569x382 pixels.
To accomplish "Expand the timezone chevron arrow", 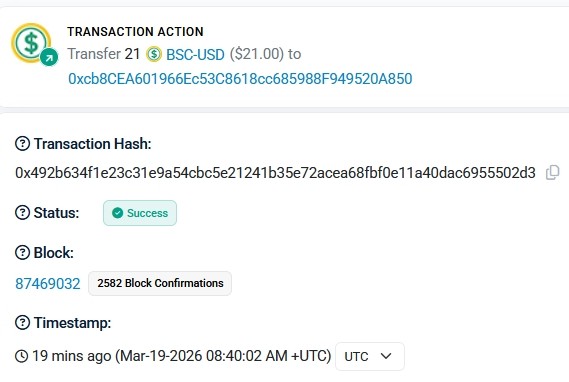I will 386,356.
